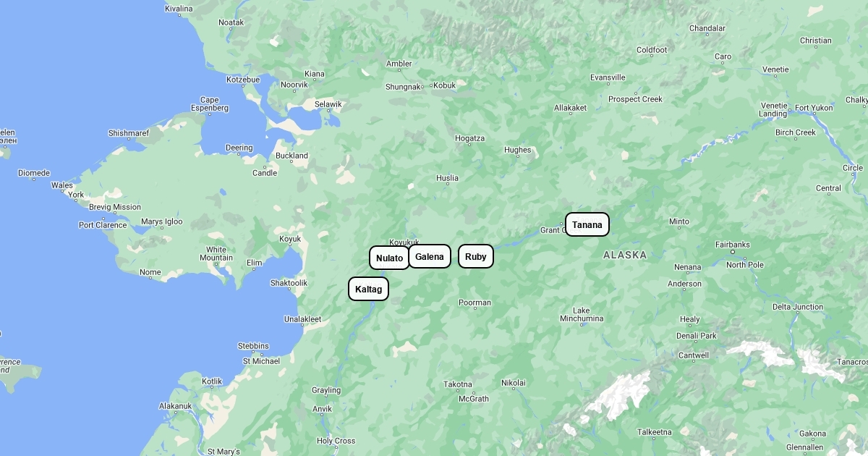Open the Galena marker label
Image resolution: width=868 pixels, height=456 pixels.
(430, 256)
